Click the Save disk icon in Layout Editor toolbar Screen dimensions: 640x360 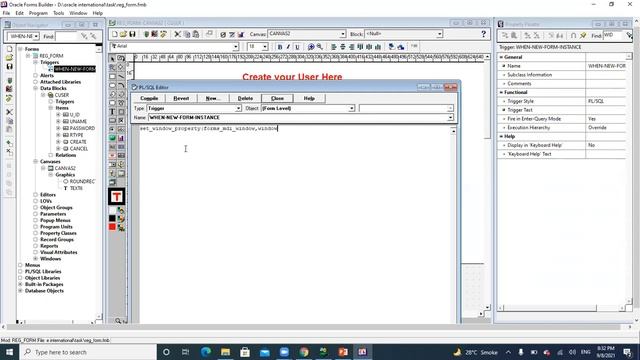point(132,34)
